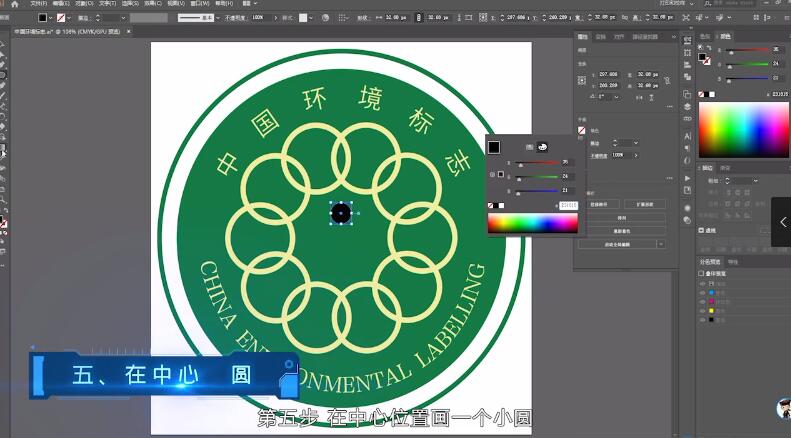Click the black fill swatch in control bar

[43, 18]
